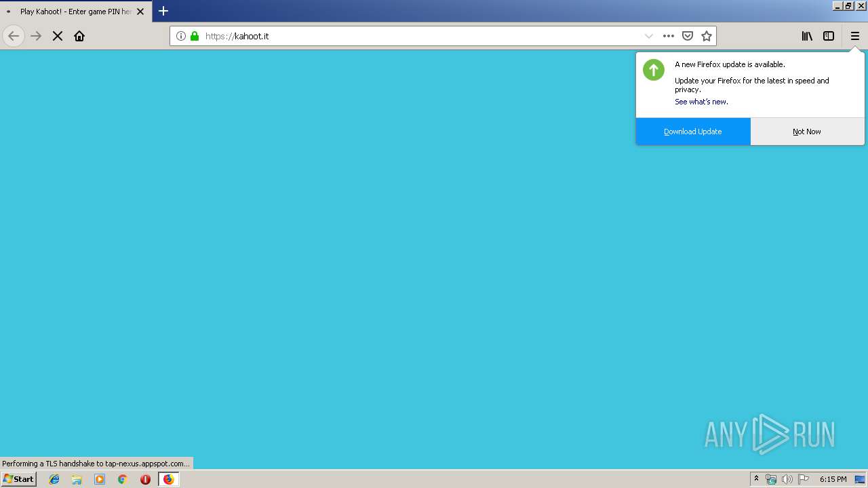Click the green secure connection padlock
This screenshot has height=488, width=868.
[x=195, y=36]
